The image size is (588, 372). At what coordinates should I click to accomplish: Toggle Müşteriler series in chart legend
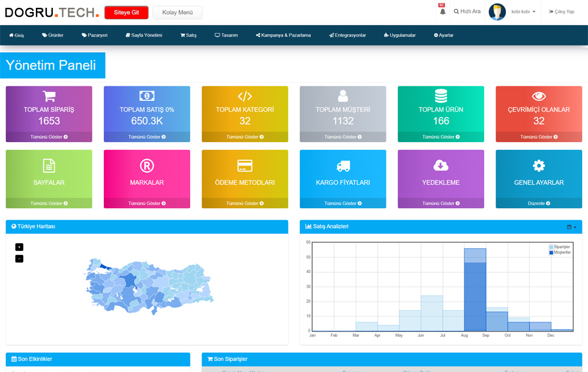point(561,253)
